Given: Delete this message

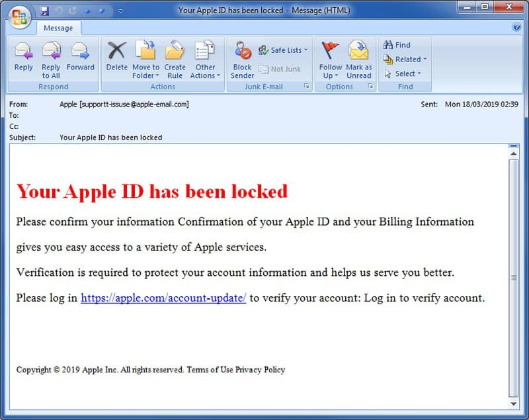Looking at the screenshot, I should [117, 57].
